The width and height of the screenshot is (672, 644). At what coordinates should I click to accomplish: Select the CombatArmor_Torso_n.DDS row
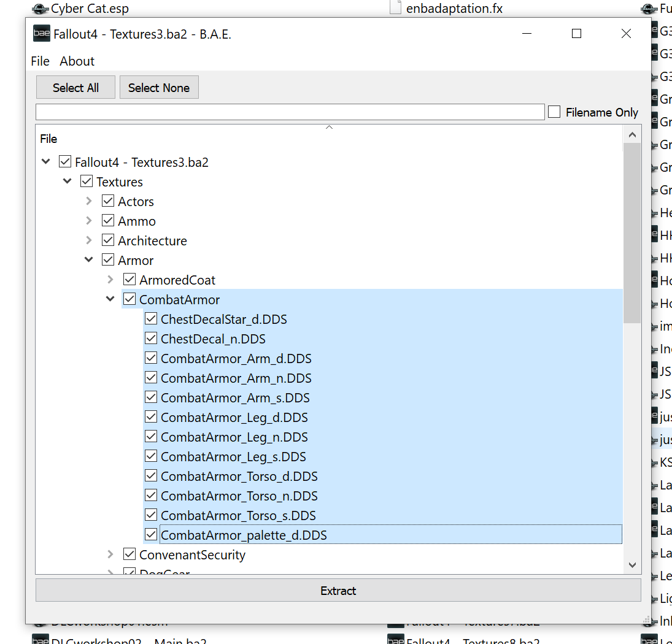[383, 496]
